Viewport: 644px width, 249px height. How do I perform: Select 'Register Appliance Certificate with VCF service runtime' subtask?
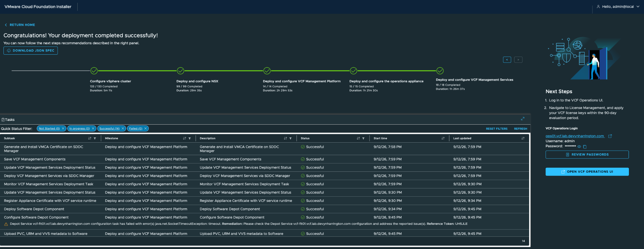(50, 201)
